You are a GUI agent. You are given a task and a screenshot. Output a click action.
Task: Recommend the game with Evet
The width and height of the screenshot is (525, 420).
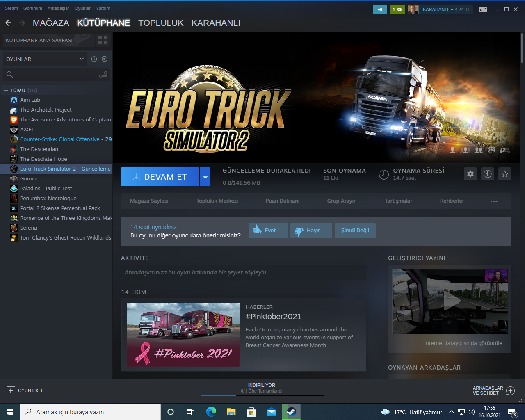point(268,231)
